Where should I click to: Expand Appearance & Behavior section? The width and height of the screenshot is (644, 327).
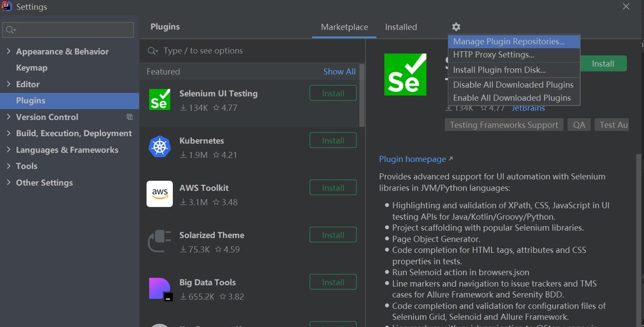9,51
